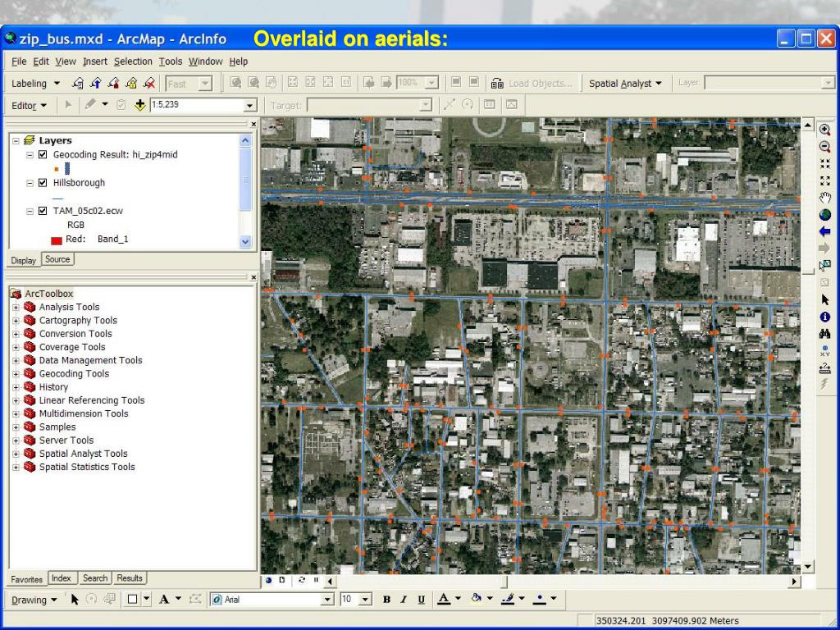
Task: Open the Window menu
Action: (x=205, y=62)
